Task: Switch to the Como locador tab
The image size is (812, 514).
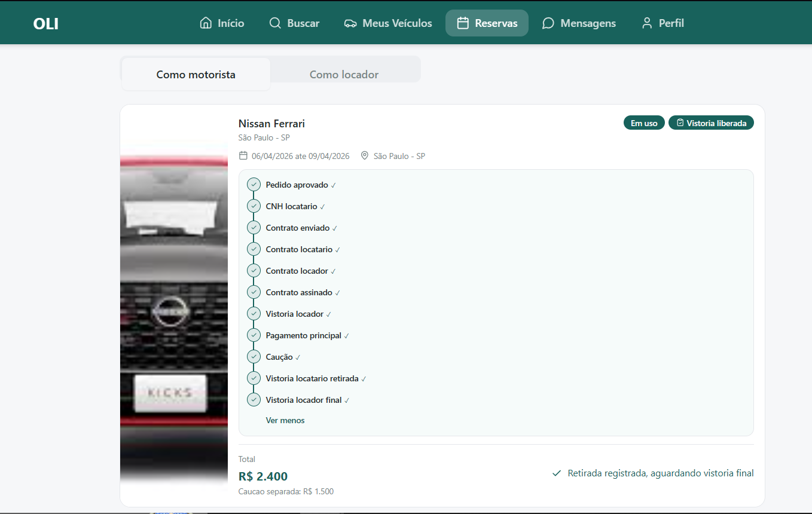Action: pyautogui.click(x=344, y=75)
